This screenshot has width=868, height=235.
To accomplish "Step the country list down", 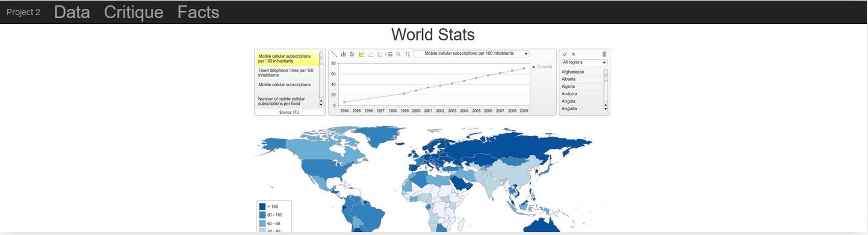I will pyautogui.click(x=606, y=109).
